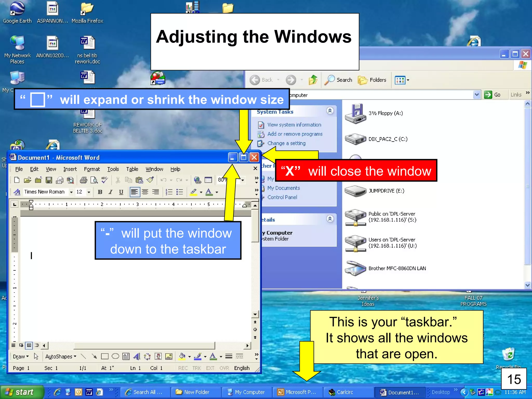Click the Fill Color bucket in Drawing toolbar
The image size is (532, 399).
pos(182,356)
